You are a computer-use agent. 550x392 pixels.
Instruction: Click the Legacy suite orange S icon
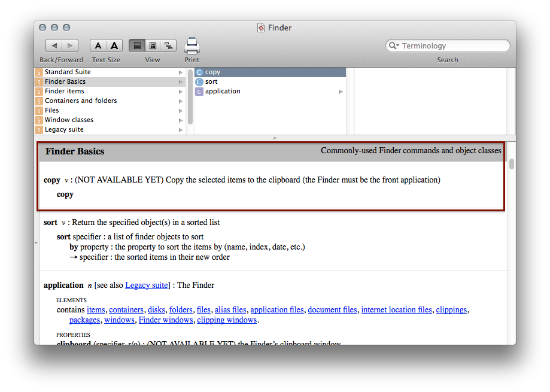coord(39,130)
